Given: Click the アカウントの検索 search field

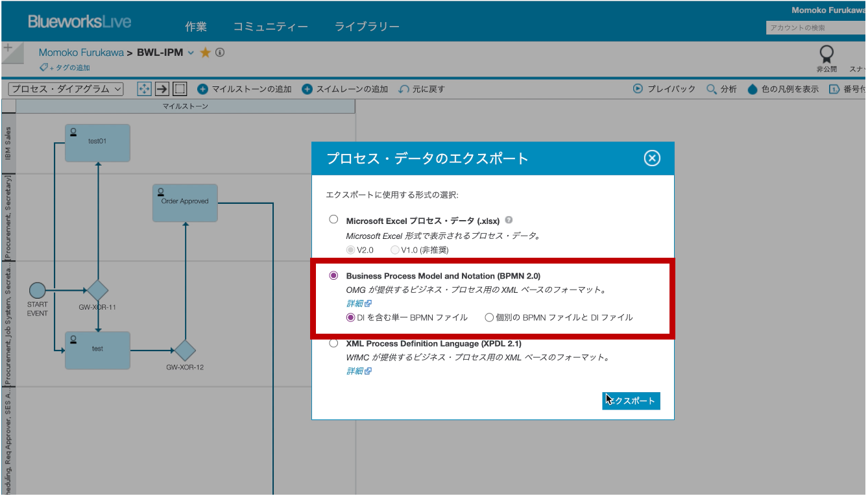Looking at the screenshot, I should click(814, 29).
